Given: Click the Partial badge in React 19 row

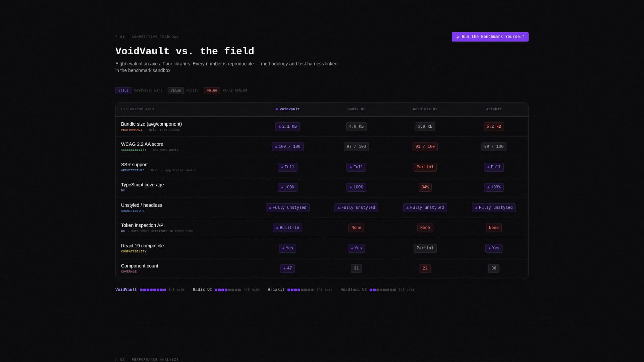Looking at the screenshot, I should 425,248.
